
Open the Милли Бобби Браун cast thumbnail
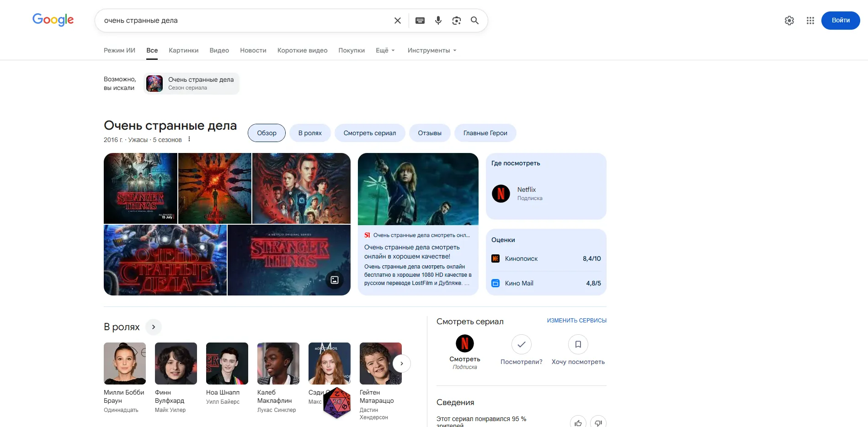click(x=124, y=363)
